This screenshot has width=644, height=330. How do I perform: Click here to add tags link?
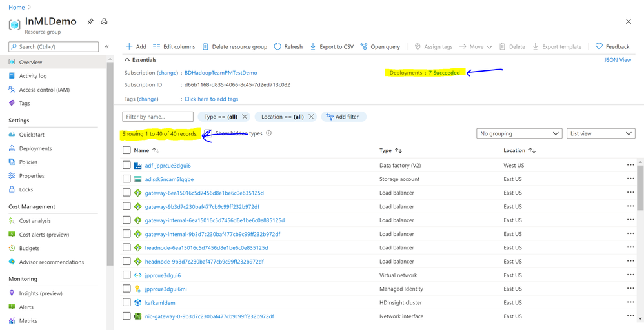point(211,99)
